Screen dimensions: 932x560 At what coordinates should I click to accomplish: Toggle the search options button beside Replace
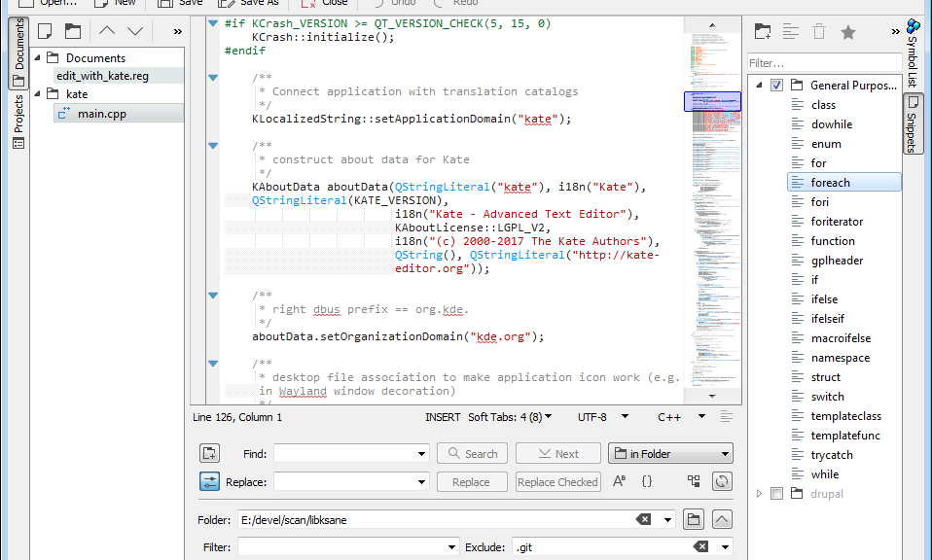pos(209,481)
